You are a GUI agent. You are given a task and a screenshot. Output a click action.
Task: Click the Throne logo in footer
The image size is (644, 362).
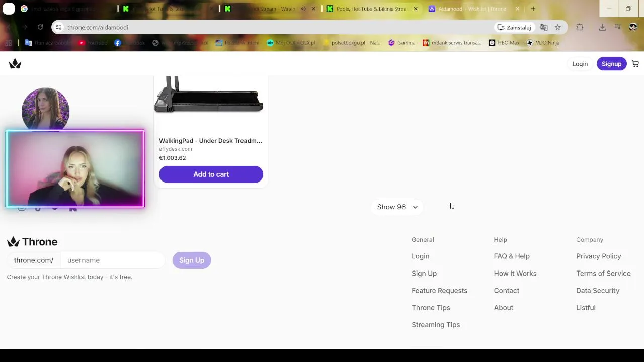pos(32,242)
